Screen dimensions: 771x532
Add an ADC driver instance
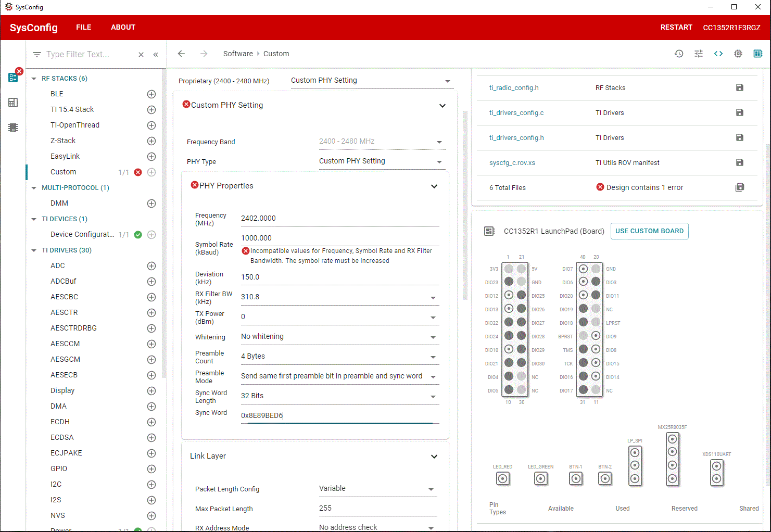[x=151, y=266]
